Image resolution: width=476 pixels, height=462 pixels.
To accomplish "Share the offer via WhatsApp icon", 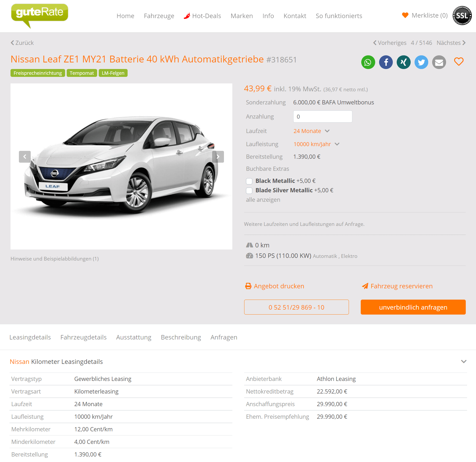I will pyautogui.click(x=368, y=62).
